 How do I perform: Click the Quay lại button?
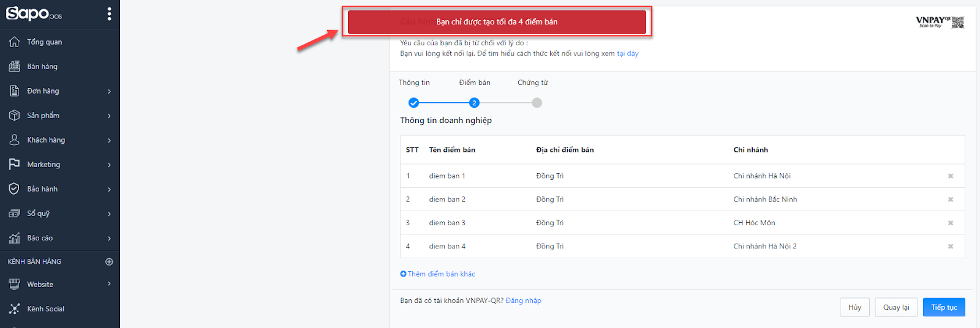896,307
